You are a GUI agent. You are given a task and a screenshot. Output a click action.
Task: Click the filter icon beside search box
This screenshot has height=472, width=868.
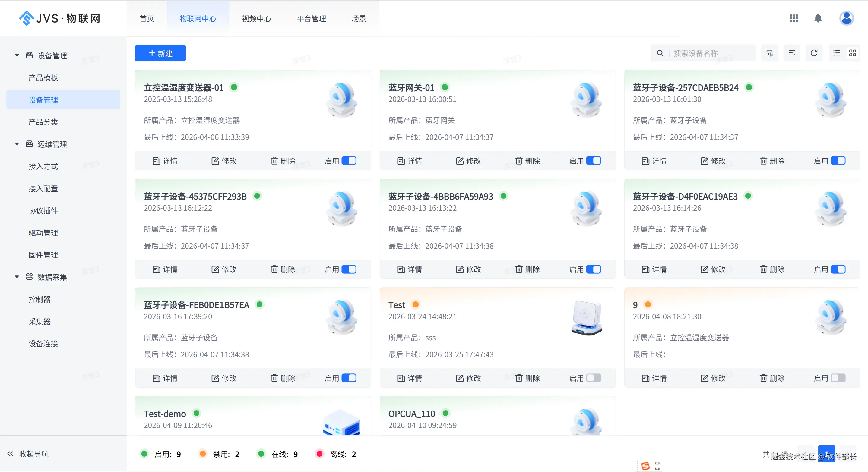tap(770, 53)
